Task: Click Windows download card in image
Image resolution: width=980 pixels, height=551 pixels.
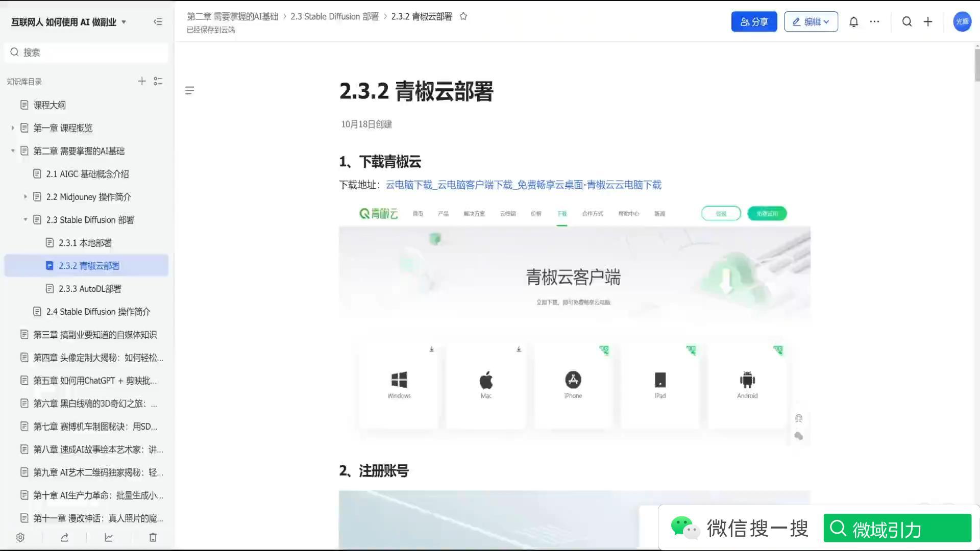Action: [399, 385]
